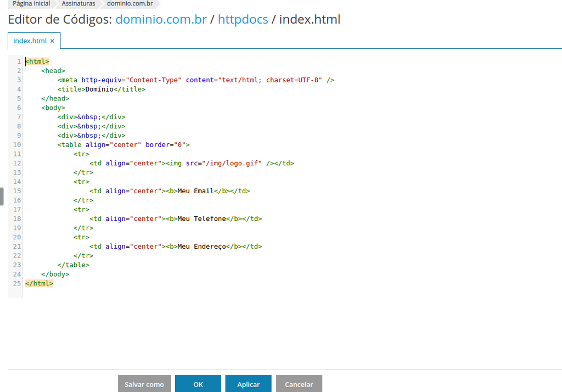Click the Salvar como button
This screenshot has width=562, height=392.
(144, 384)
